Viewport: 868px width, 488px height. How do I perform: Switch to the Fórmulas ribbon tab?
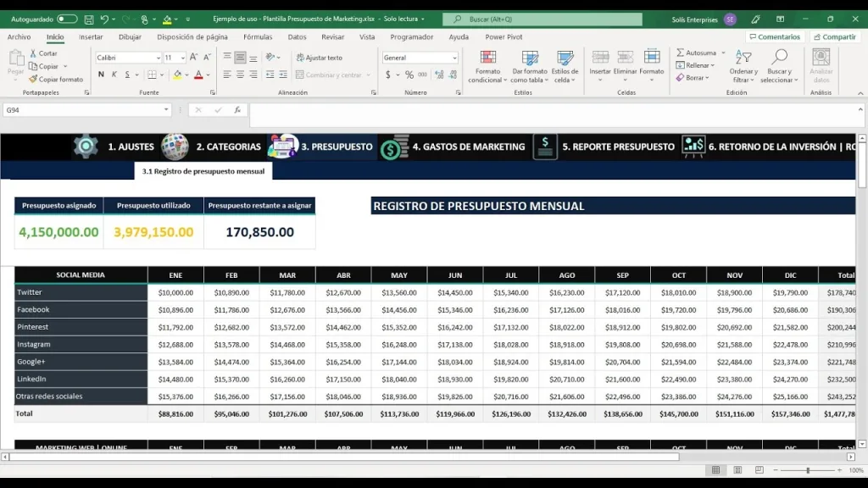258,37
